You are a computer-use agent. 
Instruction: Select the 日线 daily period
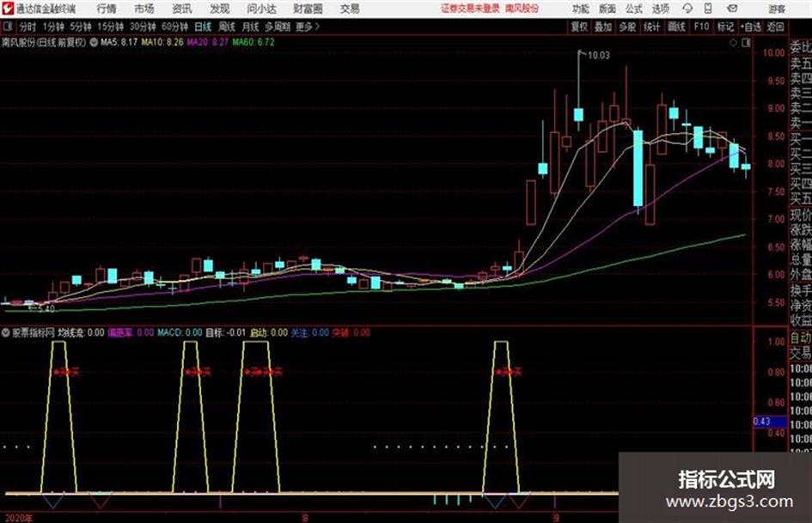pos(203,27)
